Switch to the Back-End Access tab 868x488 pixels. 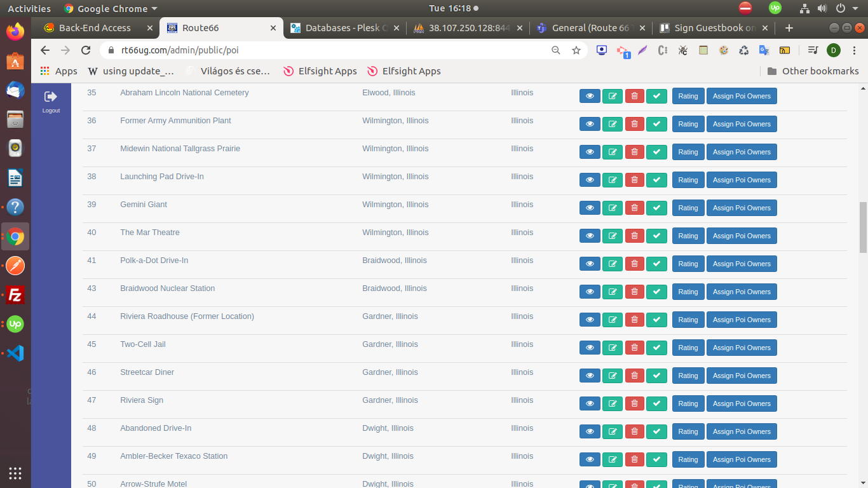(x=94, y=28)
